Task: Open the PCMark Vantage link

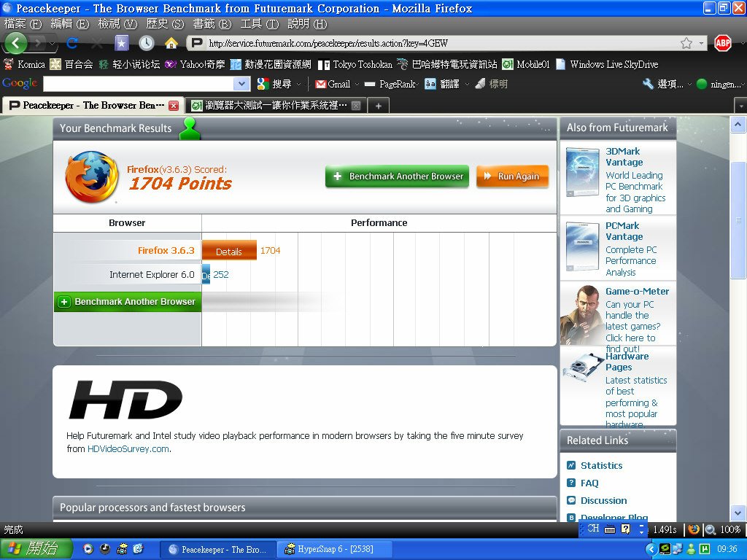Action: click(624, 231)
